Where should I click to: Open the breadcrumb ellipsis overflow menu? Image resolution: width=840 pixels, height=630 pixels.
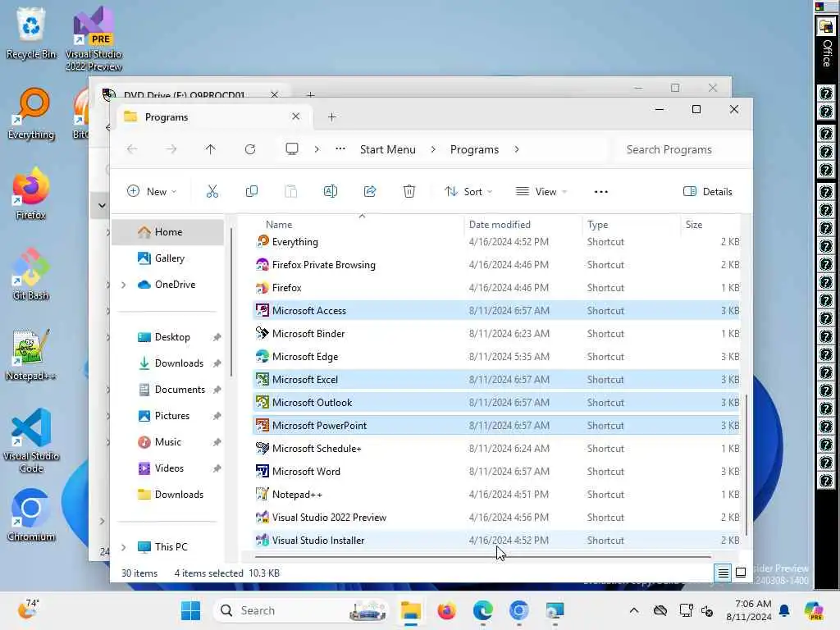click(x=340, y=149)
